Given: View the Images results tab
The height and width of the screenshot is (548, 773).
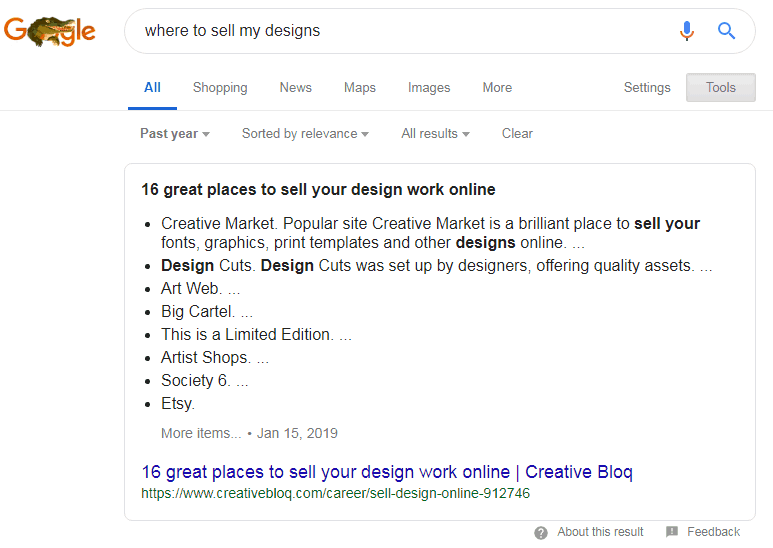Looking at the screenshot, I should [429, 87].
